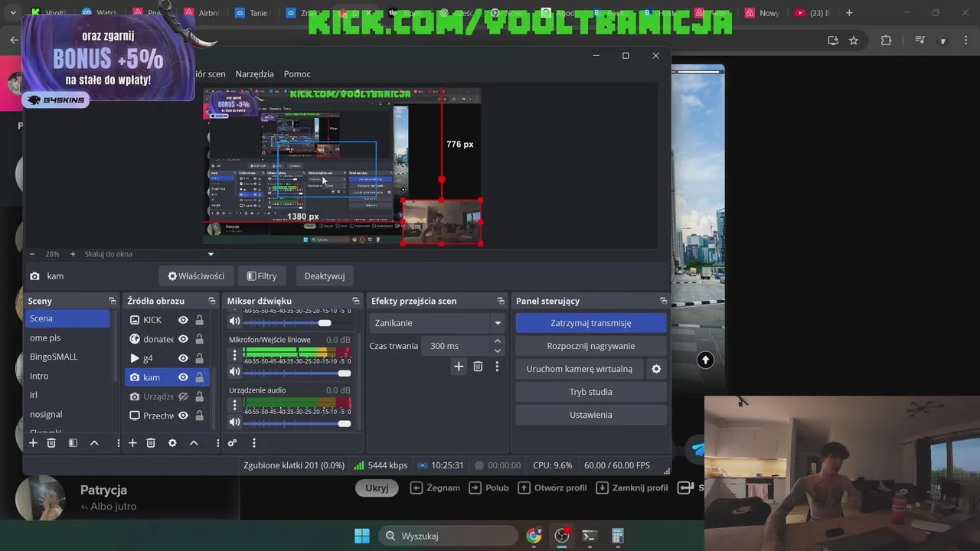980x551 pixels.
Task: Undock the Panel sterujący dock
Action: [663, 301]
